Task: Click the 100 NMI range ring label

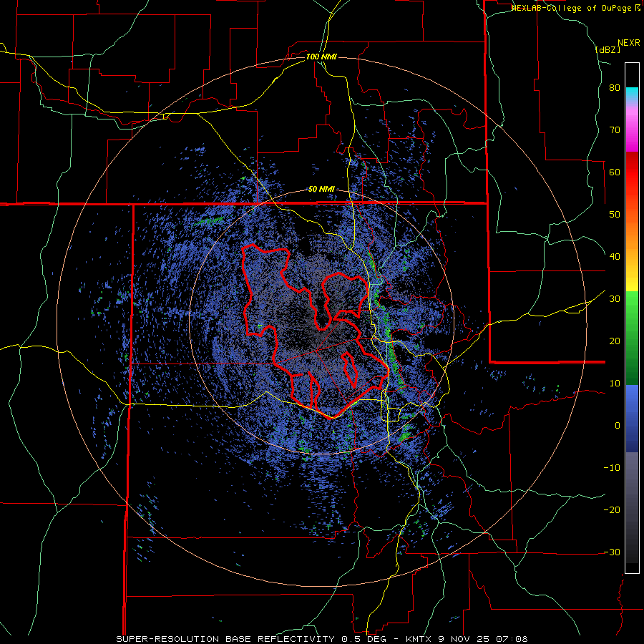Action: pos(321,57)
